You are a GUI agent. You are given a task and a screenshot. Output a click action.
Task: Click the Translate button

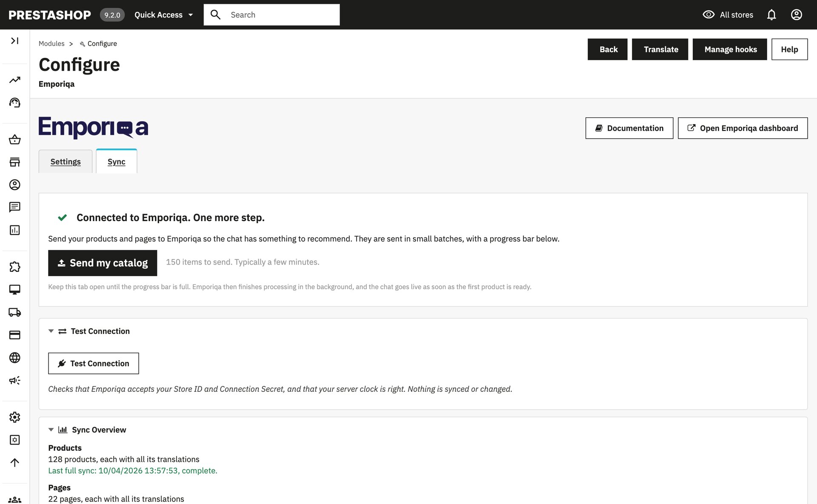tap(660, 49)
